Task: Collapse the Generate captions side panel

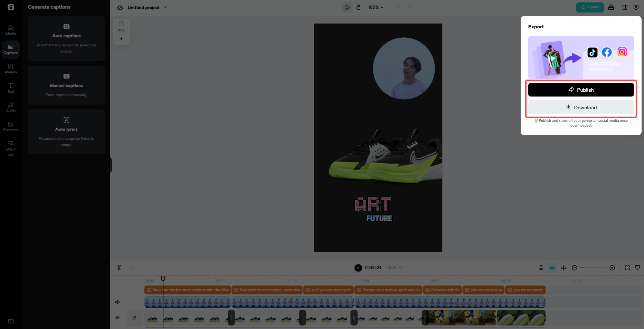Action: tap(111, 165)
